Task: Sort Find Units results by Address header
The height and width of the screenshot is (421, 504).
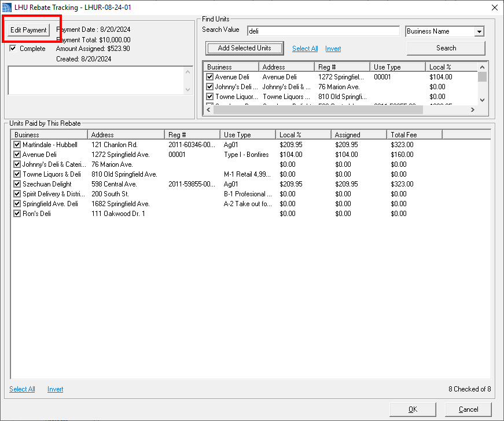Action: (286, 67)
